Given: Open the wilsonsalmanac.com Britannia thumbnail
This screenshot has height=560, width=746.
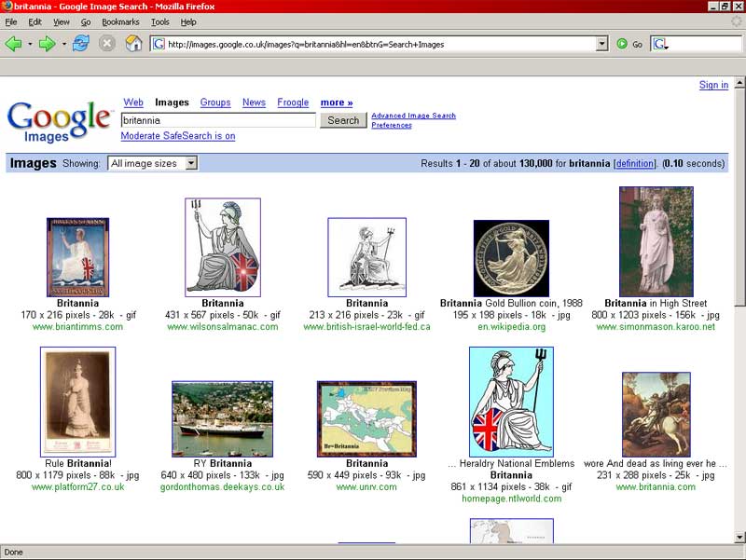Looking at the screenshot, I should click(x=223, y=247).
